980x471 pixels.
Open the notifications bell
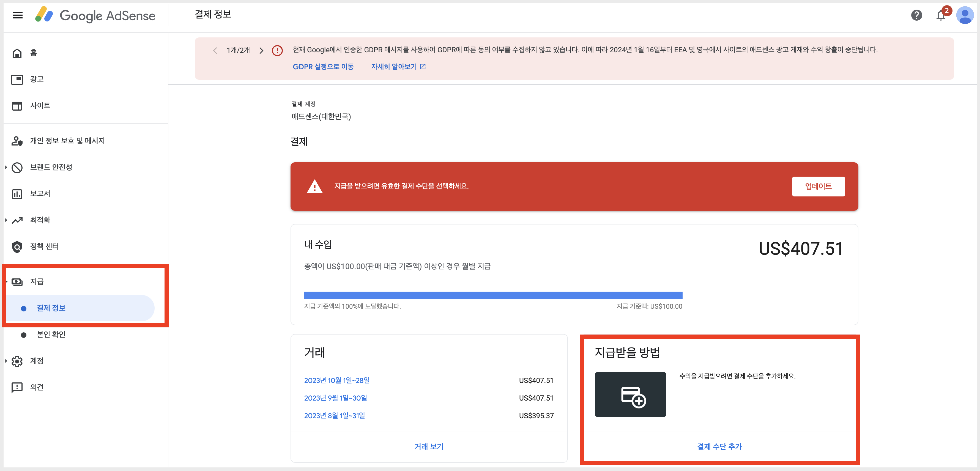(x=941, y=16)
